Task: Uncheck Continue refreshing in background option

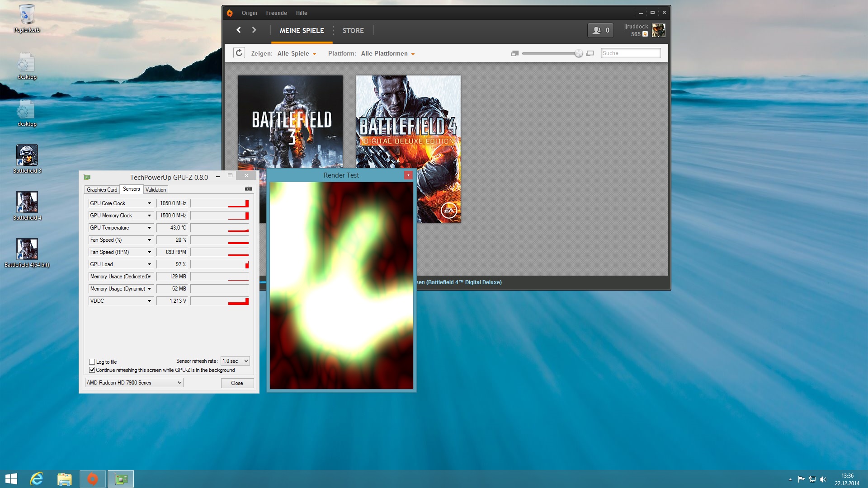Action: tap(92, 370)
